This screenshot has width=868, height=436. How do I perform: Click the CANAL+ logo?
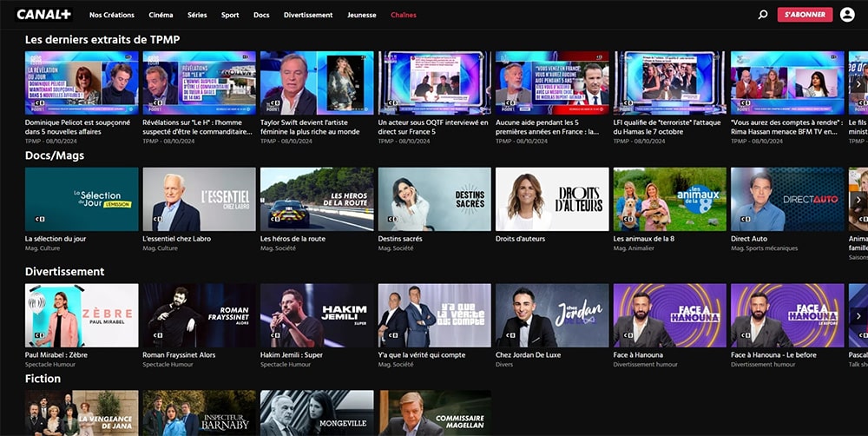(43, 15)
